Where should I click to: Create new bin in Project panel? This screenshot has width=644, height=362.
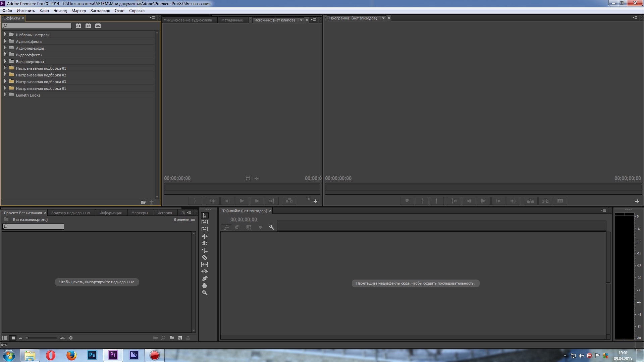click(x=172, y=338)
